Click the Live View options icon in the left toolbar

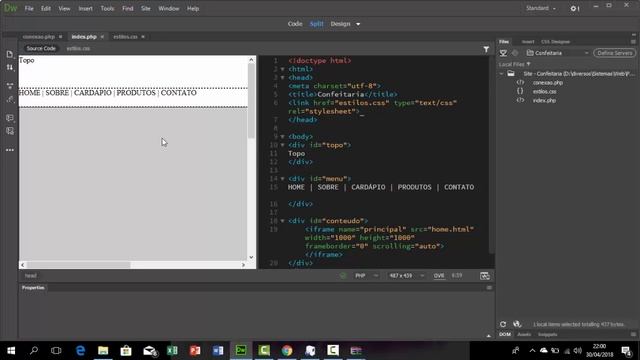pyautogui.click(x=10, y=86)
